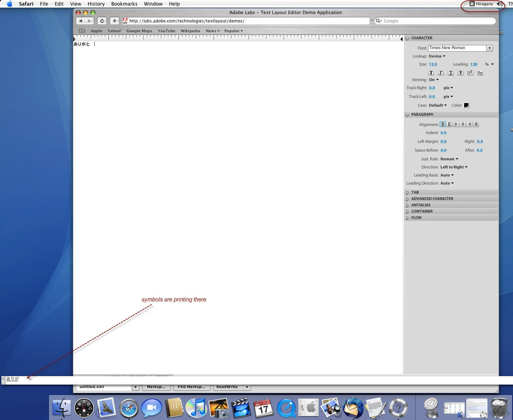
Task: Launch iMovie clapperboard in the Dock
Action: [241, 408]
